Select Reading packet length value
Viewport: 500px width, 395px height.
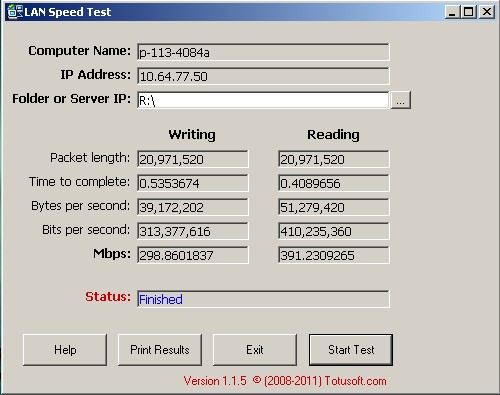334,159
